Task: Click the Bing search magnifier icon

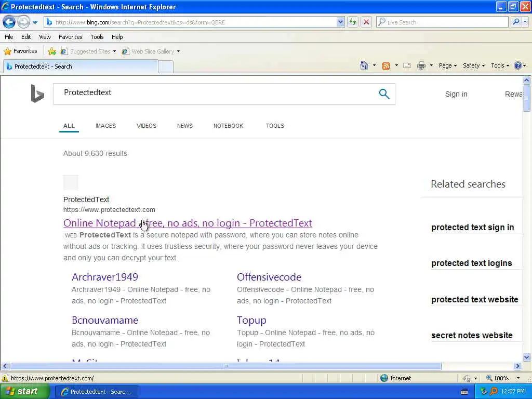Action: 384,94
